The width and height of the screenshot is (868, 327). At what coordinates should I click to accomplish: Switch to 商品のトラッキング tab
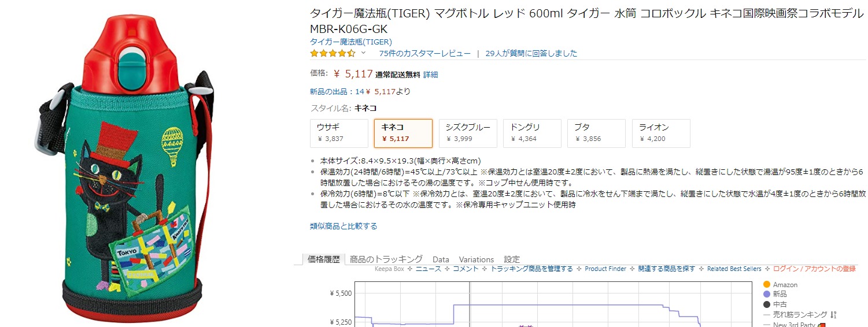(386, 259)
